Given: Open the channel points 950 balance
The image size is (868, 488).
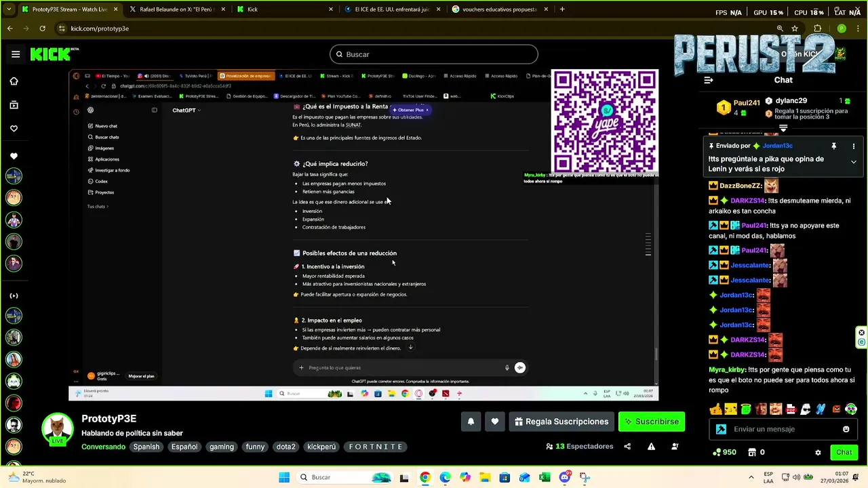Looking at the screenshot, I should click(x=724, y=452).
